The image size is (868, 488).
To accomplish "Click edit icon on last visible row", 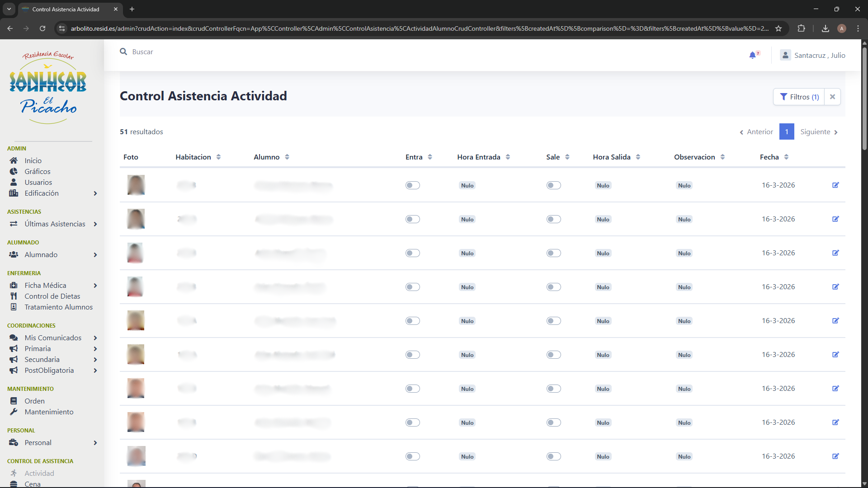I will (835, 456).
